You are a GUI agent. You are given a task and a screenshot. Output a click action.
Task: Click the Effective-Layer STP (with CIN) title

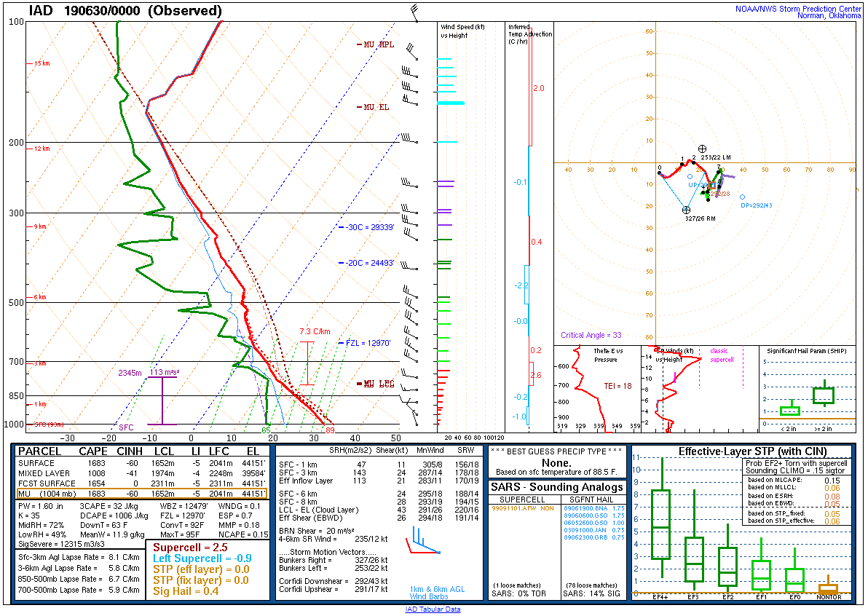click(x=752, y=451)
